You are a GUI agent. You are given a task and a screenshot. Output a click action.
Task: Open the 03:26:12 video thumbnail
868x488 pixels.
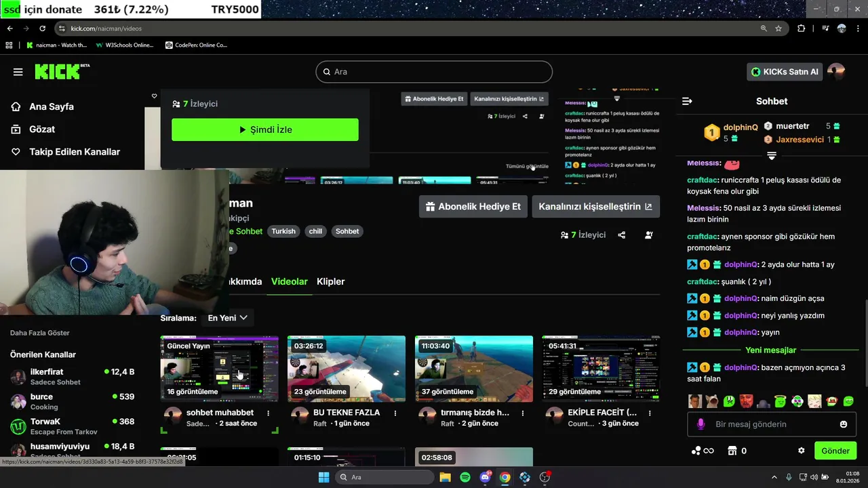347,369
